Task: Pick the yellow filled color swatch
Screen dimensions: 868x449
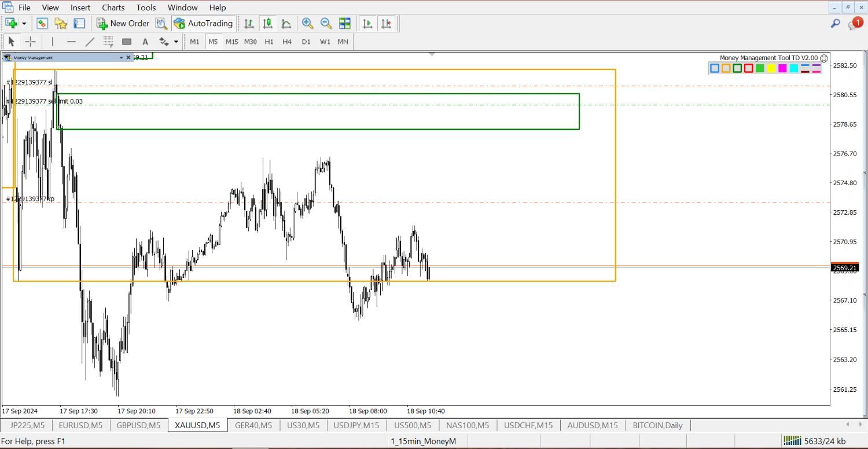Action: point(771,68)
